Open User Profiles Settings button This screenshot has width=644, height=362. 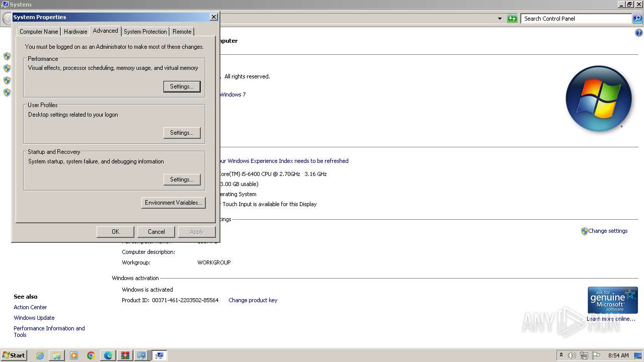182,133
